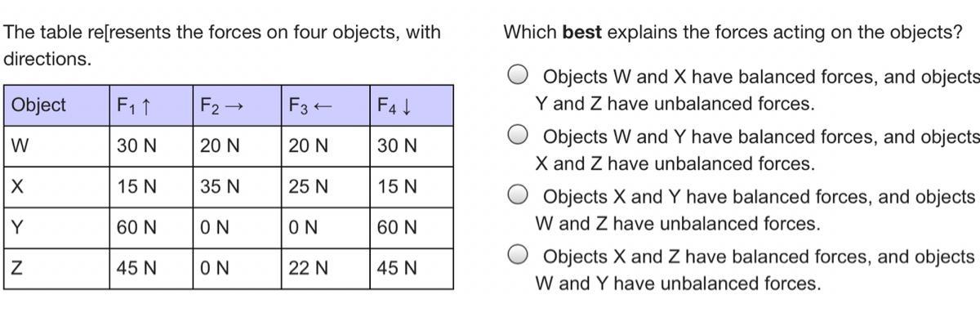Image resolution: width=980 pixels, height=335 pixels.
Task: Click the F2 right-arrow column header
Action: click(x=238, y=105)
